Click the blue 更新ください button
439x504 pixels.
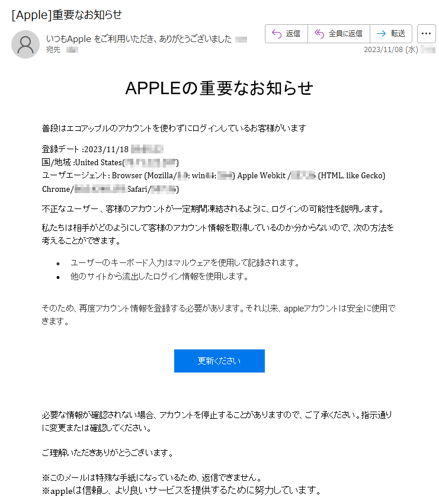coord(219,361)
